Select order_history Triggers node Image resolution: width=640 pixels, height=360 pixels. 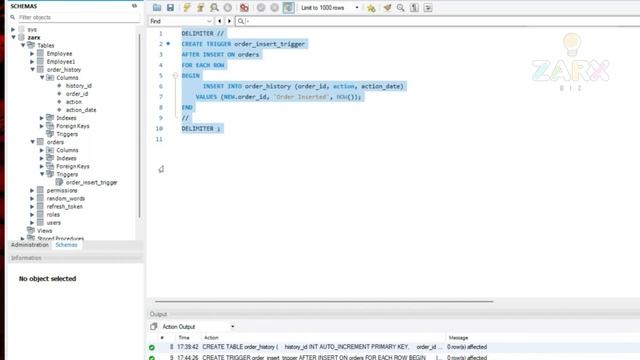tap(67, 134)
